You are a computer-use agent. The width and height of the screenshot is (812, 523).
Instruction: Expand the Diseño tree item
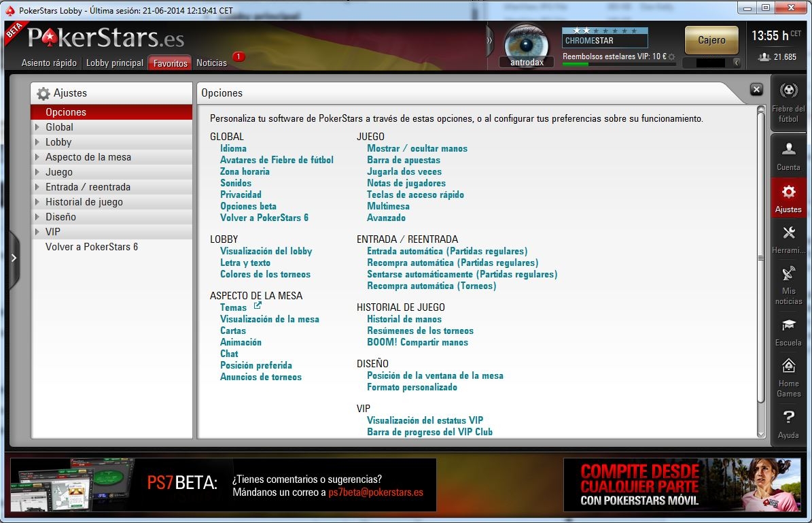click(x=37, y=217)
